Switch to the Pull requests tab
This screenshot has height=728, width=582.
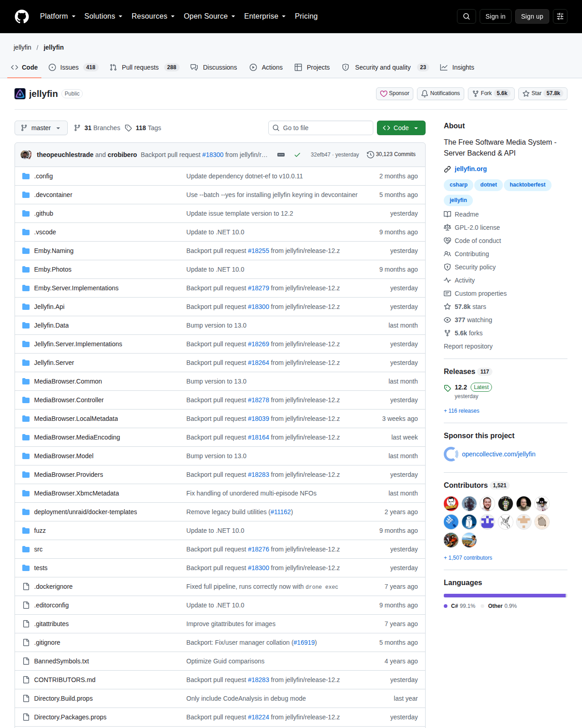pos(145,67)
